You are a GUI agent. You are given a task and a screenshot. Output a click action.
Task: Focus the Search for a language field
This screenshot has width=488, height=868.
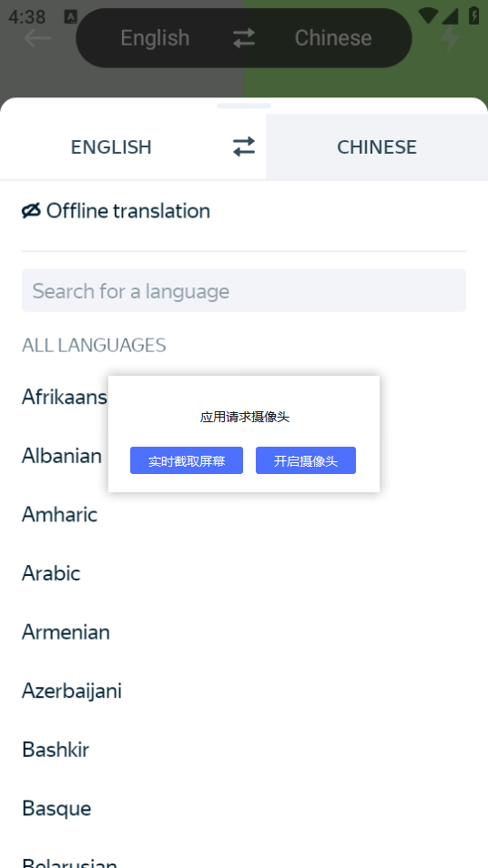(x=244, y=290)
